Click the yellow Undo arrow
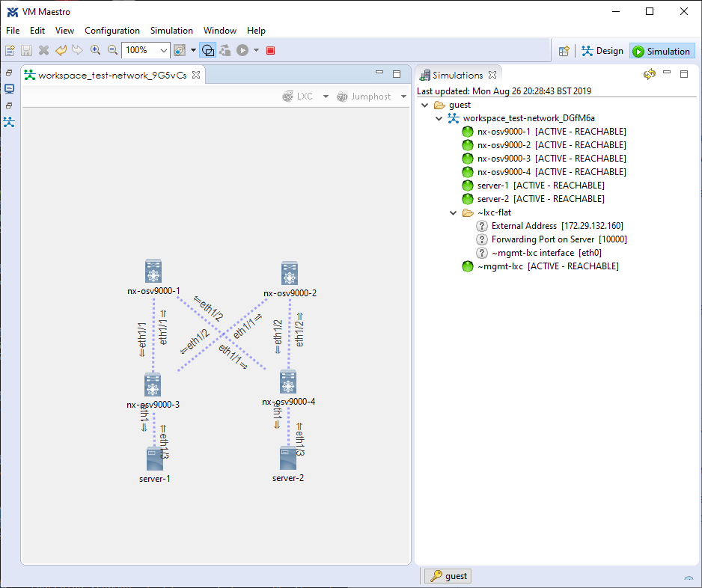The image size is (702, 588). 61,51
